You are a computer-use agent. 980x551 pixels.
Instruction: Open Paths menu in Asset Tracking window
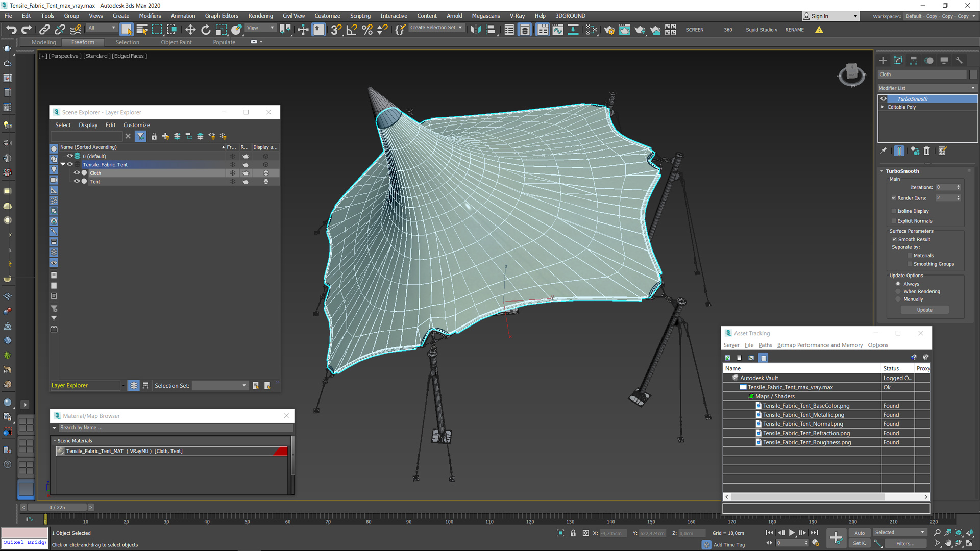click(x=765, y=345)
